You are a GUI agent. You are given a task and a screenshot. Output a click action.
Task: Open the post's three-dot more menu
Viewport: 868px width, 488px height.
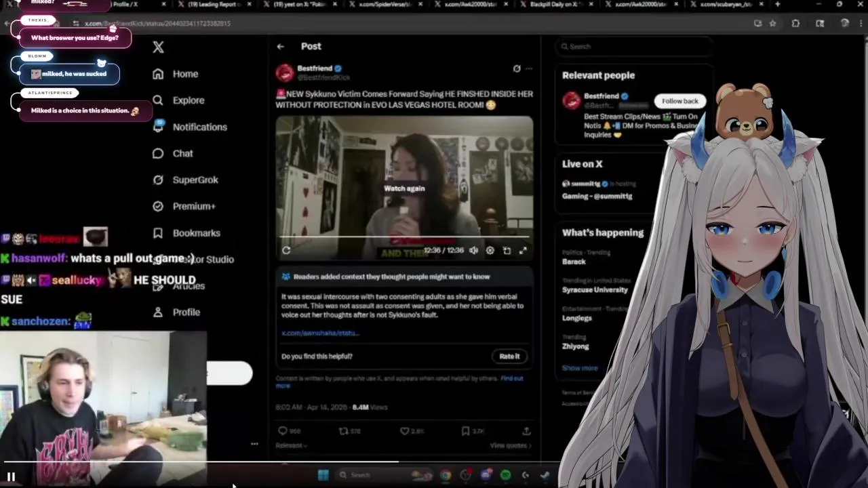tap(529, 68)
